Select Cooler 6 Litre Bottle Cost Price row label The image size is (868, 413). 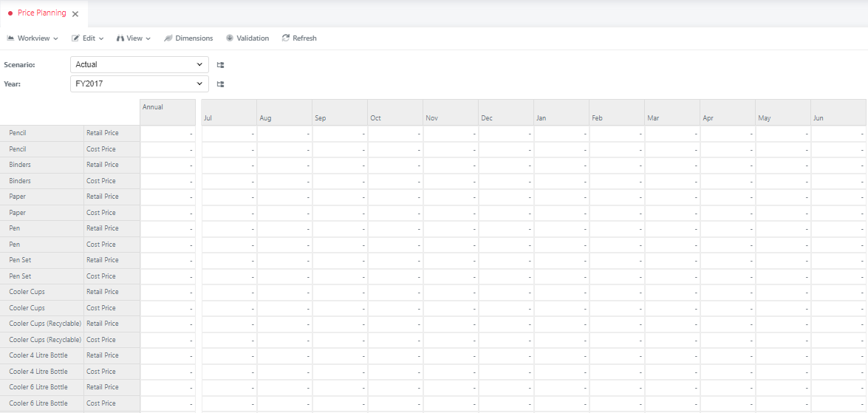pos(42,403)
